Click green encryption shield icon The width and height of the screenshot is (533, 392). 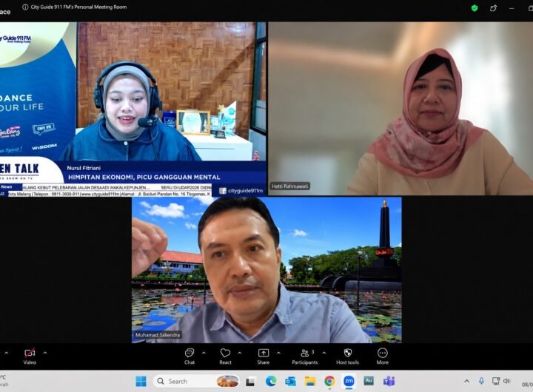(475, 8)
